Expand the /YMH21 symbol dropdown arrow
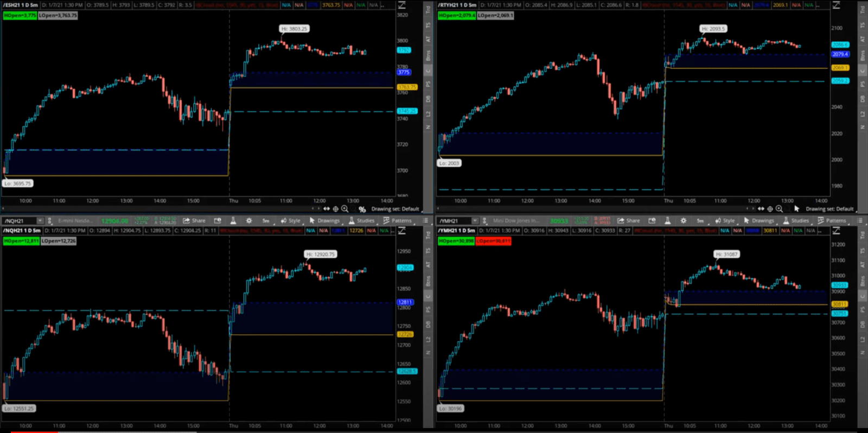Screen dimensions: 868x433 [x=475, y=221]
